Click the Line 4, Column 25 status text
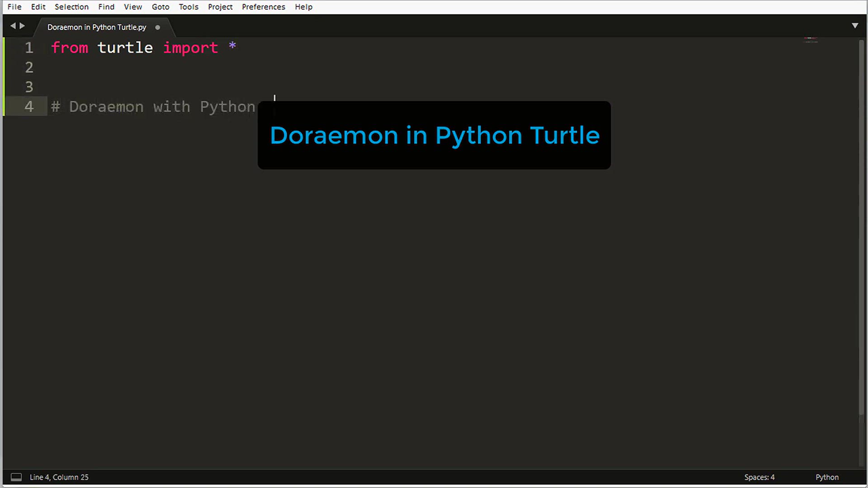Image resolution: width=868 pixels, height=488 pixels. pyautogui.click(x=59, y=477)
